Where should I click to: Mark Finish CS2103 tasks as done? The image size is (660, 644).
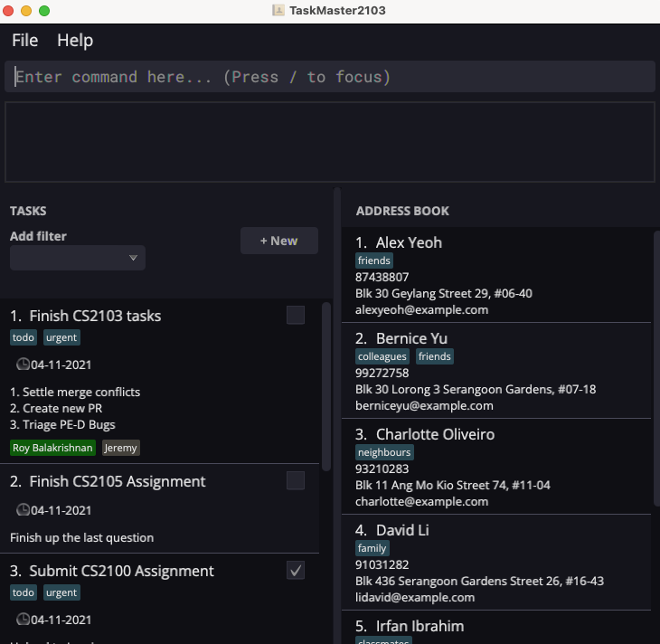[296, 315]
